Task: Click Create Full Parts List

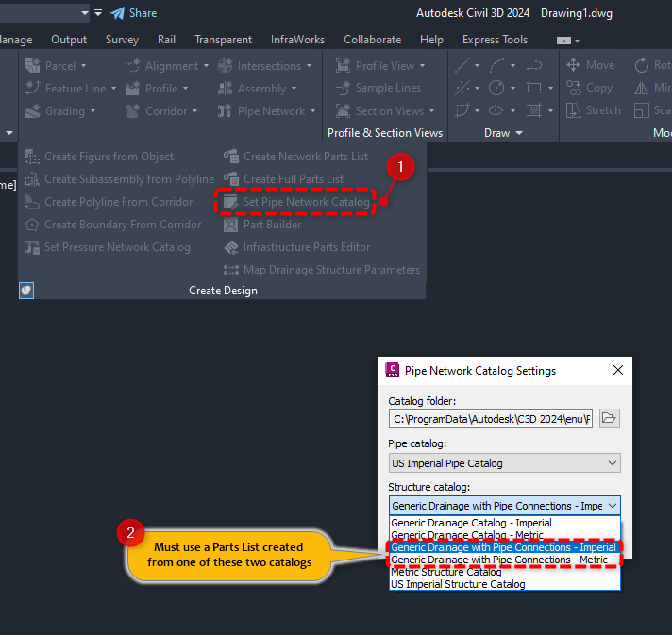Action: (283, 179)
